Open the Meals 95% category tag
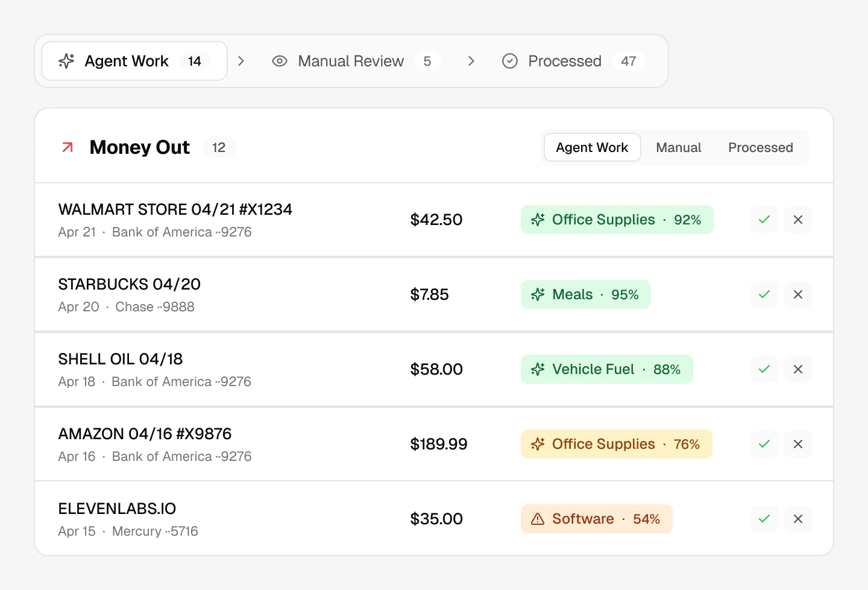This screenshot has width=868, height=590. (x=585, y=294)
